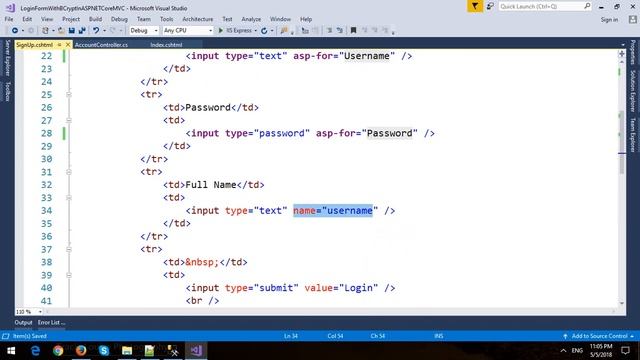Click the INS insert mode indicator
The height and width of the screenshot is (360, 640).
point(439,336)
